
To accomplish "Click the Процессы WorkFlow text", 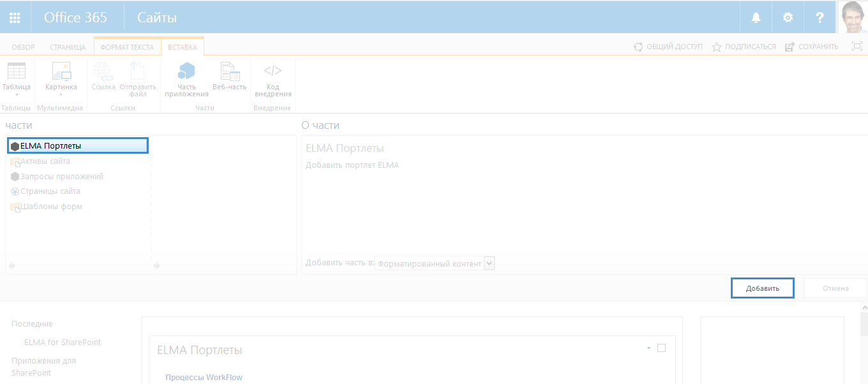I will click(204, 378).
